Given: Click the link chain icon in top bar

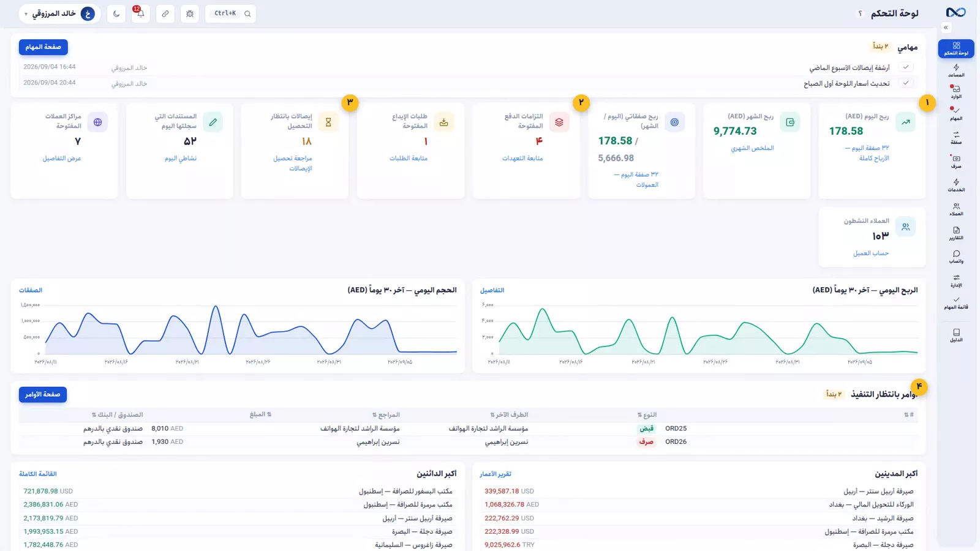Looking at the screenshot, I should coord(165,13).
